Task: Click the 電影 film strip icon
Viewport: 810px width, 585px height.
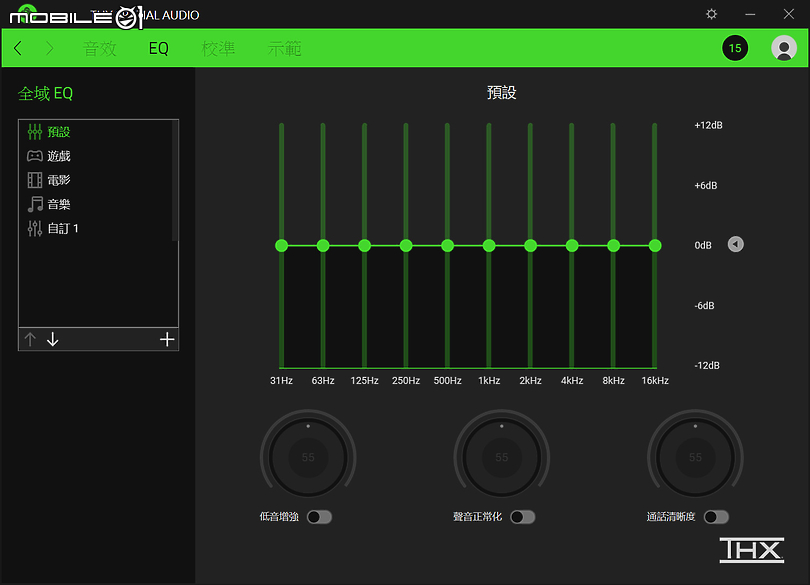Action: (x=35, y=180)
